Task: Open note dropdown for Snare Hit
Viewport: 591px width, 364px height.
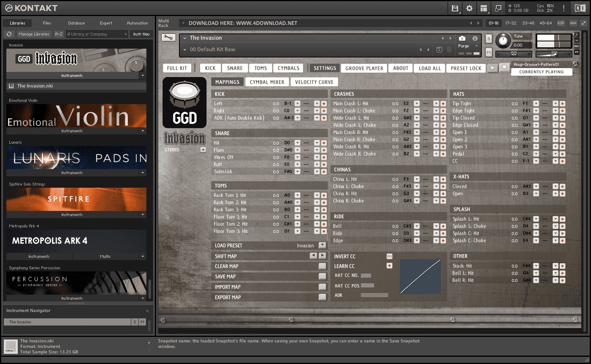Action: 297,143
